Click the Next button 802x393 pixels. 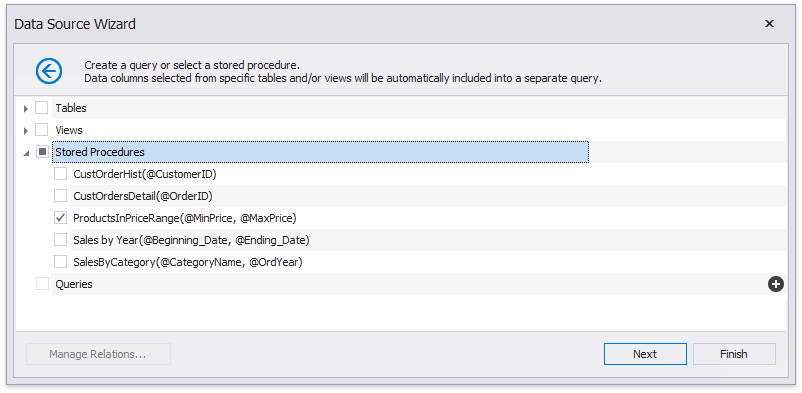point(645,354)
